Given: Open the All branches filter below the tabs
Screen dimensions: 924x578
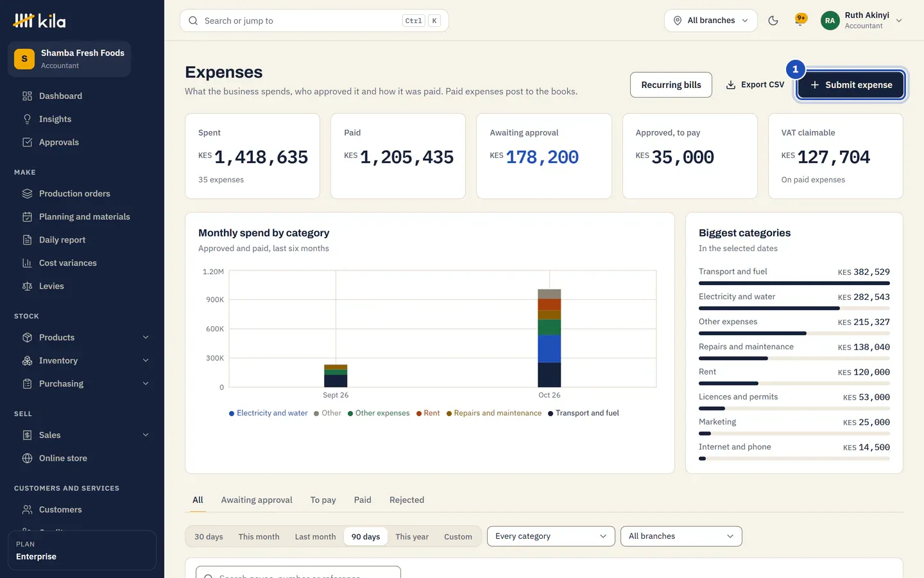Looking at the screenshot, I should click(x=681, y=536).
